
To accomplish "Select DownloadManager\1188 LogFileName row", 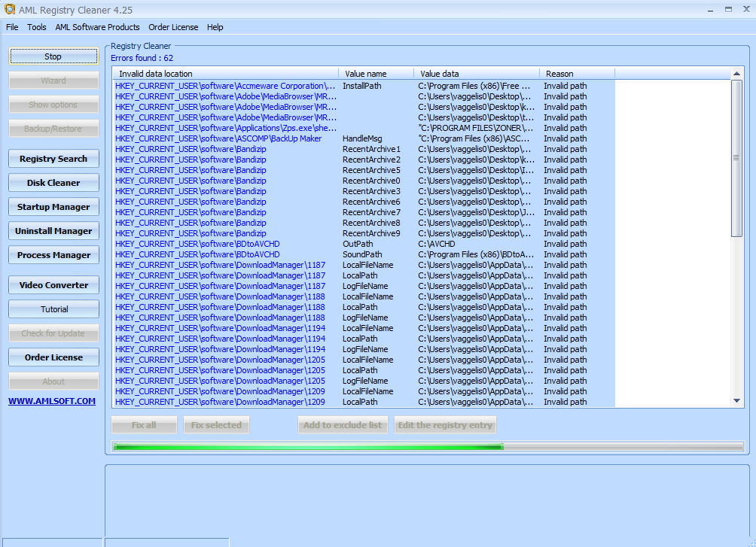I will point(364,318).
